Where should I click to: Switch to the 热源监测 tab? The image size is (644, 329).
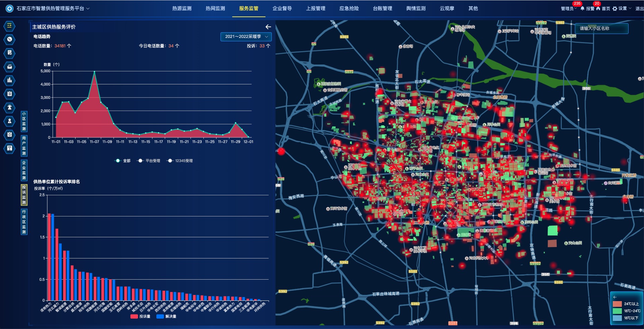click(x=182, y=8)
